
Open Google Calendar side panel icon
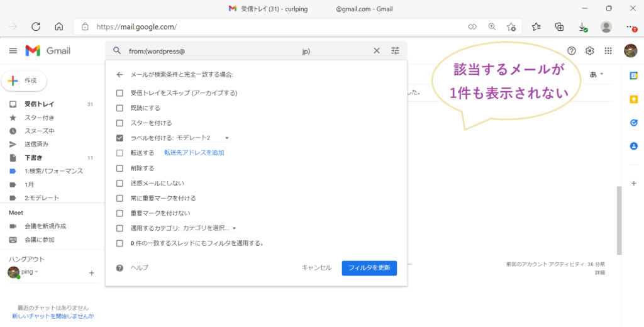634,75
